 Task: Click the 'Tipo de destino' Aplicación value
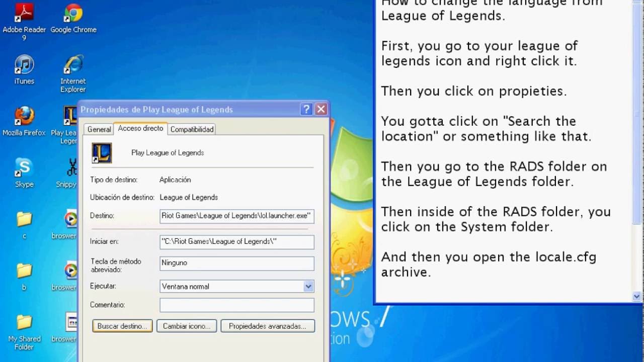point(175,180)
